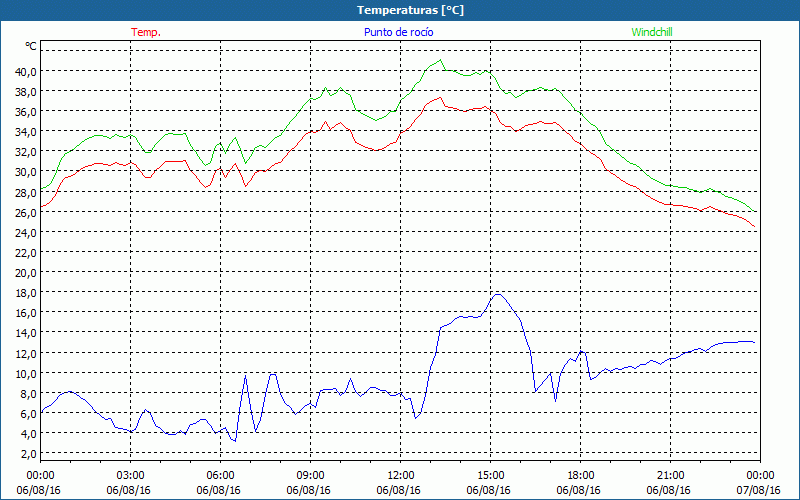This screenshot has height=500, width=800.
Task: Click the 14,0 y-axis value
Action: pos(26,334)
